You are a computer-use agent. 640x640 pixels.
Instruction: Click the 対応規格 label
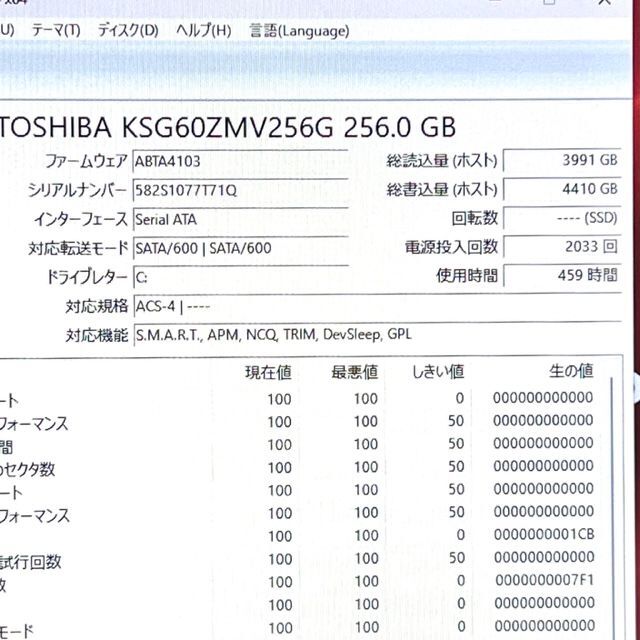(x=97, y=306)
